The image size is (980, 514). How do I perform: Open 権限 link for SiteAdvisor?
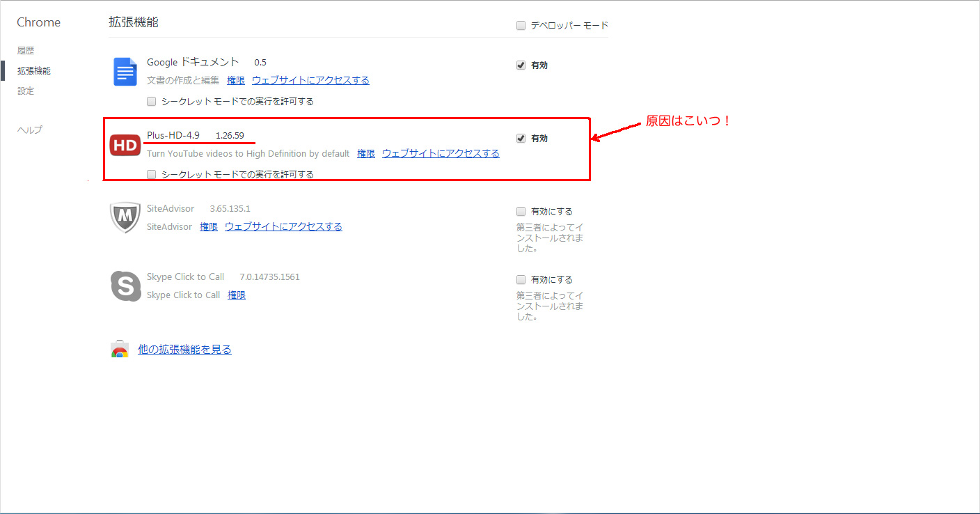(x=209, y=227)
